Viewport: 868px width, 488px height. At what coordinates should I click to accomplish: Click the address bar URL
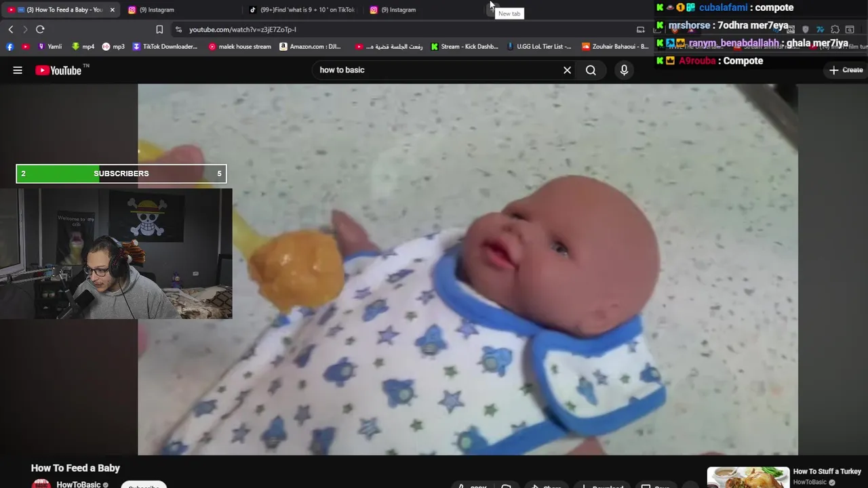(x=242, y=29)
